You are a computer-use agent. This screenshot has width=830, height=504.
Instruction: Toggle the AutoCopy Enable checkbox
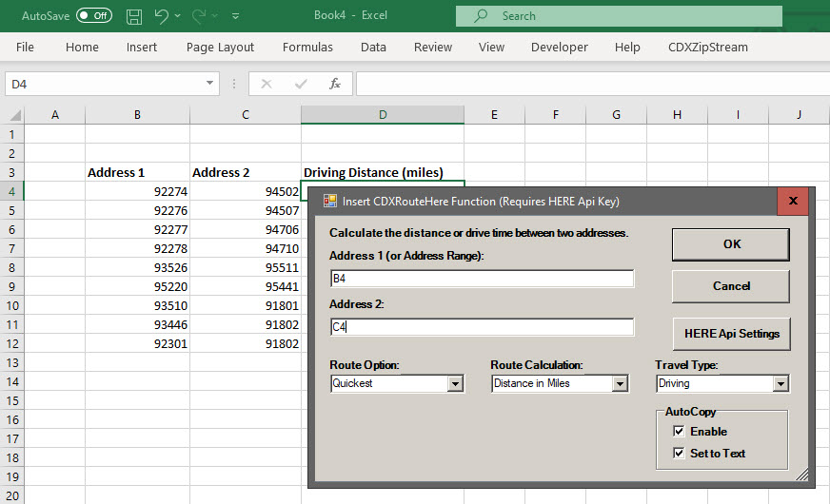(x=679, y=431)
